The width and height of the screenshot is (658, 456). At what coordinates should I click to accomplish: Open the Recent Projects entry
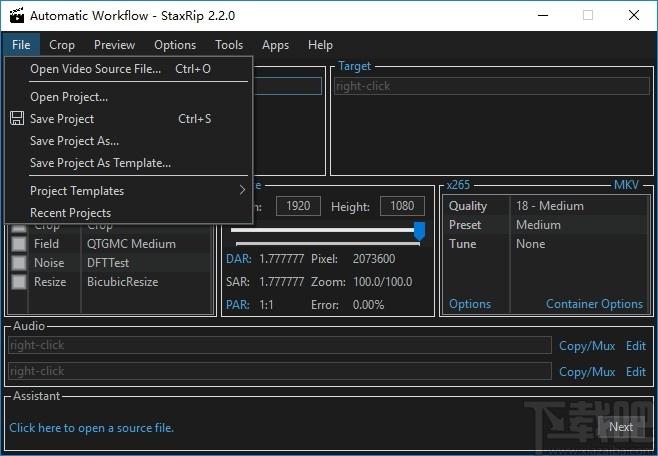[x=128, y=213]
